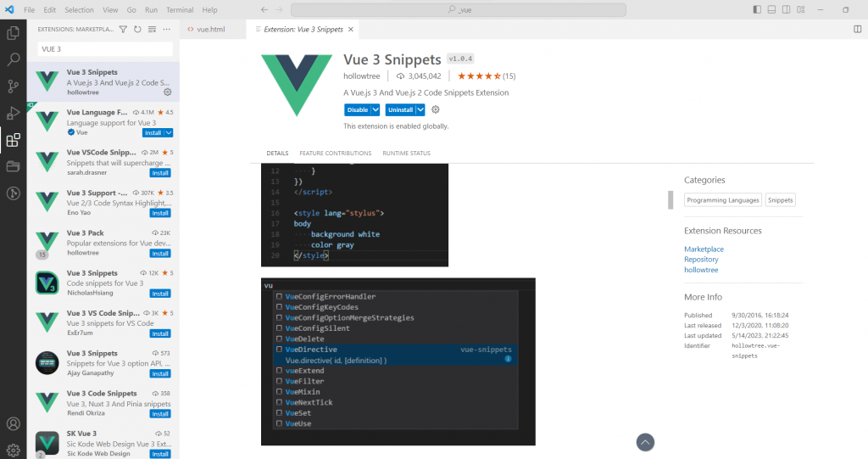Viewport: 868px width, 459px height.
Task: Open manage gear for installed Vue 3 Snippets item
Action: coord(168,92)
